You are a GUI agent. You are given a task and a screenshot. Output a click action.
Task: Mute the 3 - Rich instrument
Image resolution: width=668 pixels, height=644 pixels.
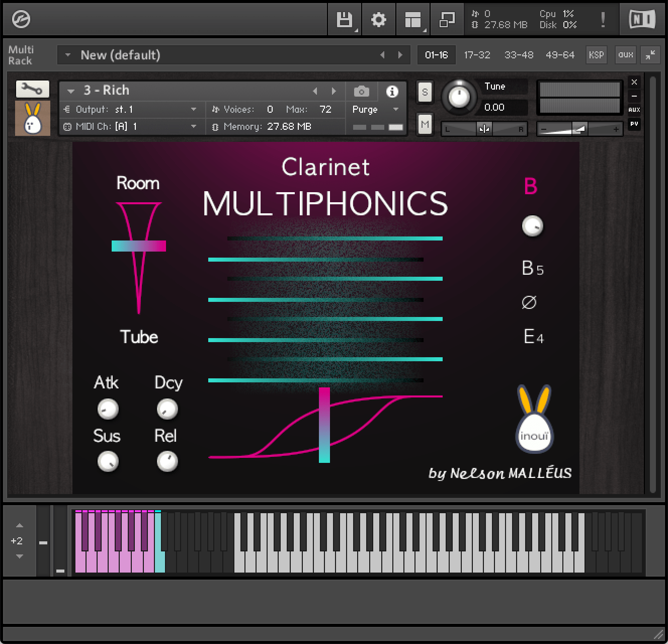click(425, 124)
